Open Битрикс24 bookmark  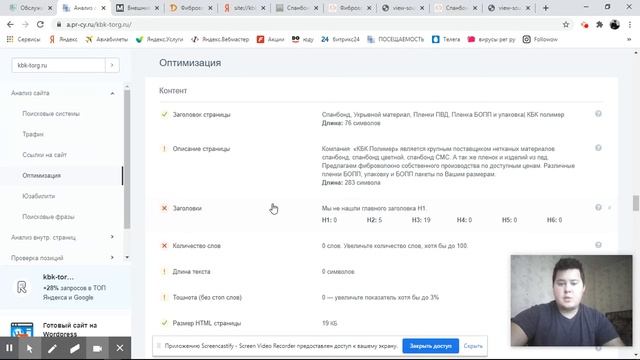click(340, 40)
